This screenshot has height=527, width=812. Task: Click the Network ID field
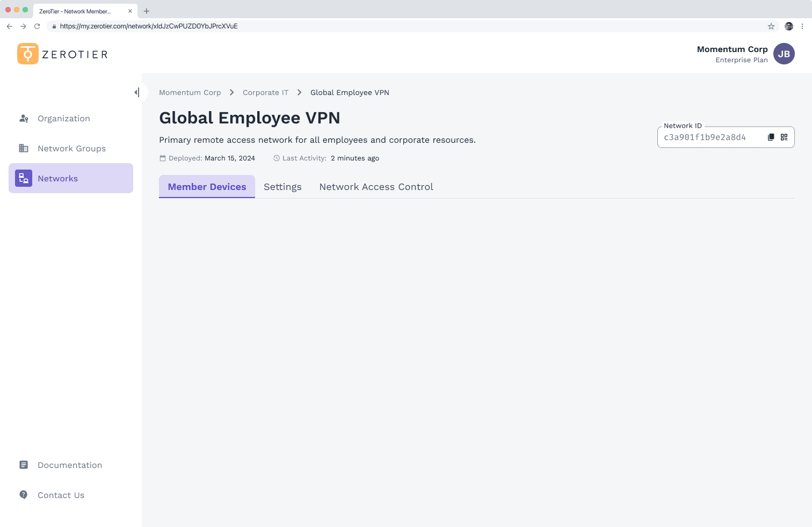709,137
